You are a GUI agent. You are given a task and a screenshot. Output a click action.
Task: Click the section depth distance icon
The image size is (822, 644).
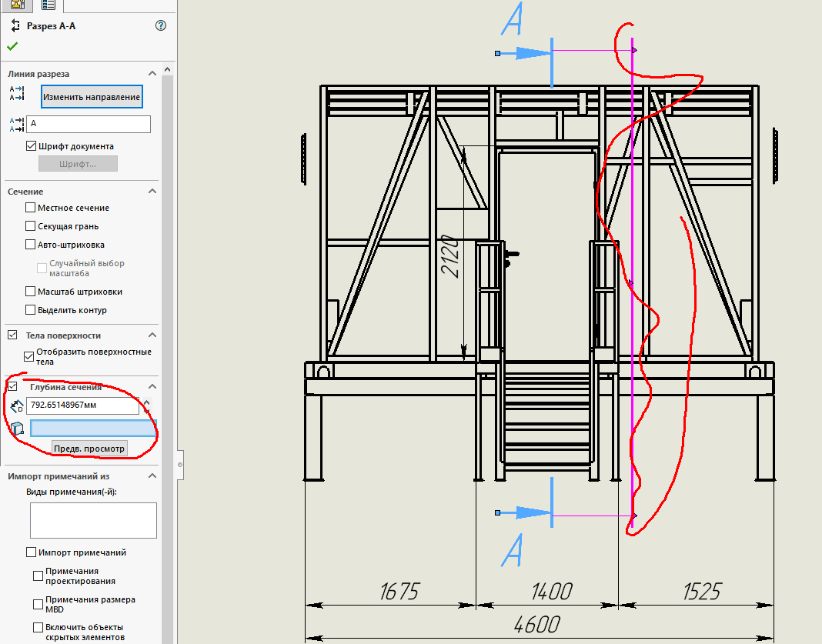coord(17,406)
